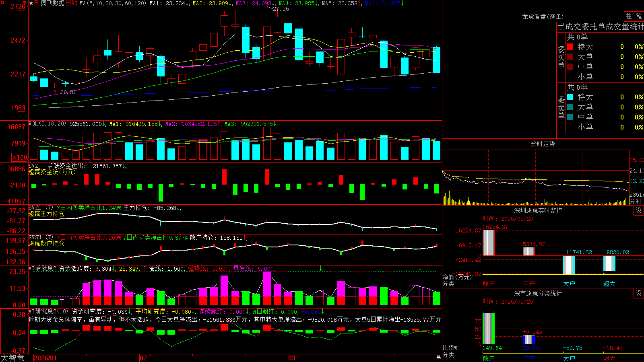Click the -18.48 超大 ratio value
This screenshot has height=362, width=644.
point(613,348)
